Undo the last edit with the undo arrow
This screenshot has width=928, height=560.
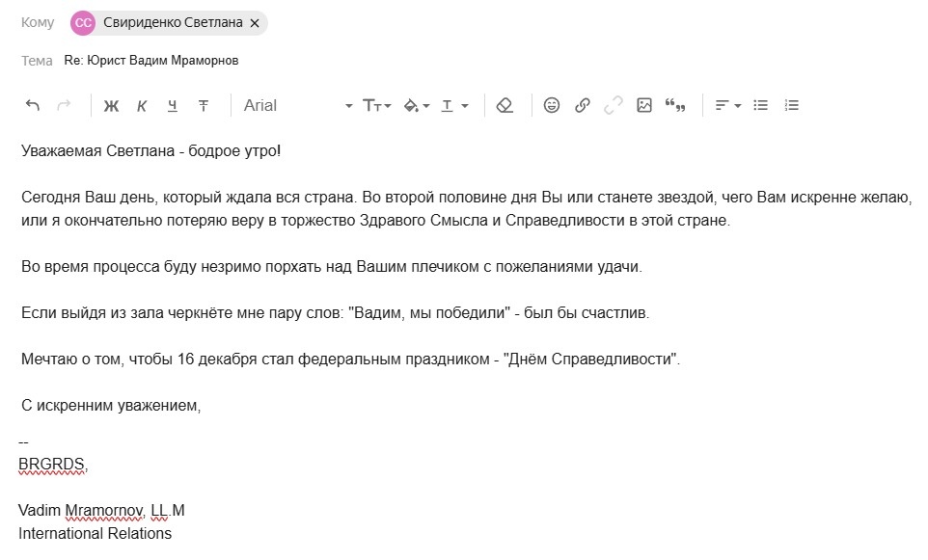coord(33,105)
